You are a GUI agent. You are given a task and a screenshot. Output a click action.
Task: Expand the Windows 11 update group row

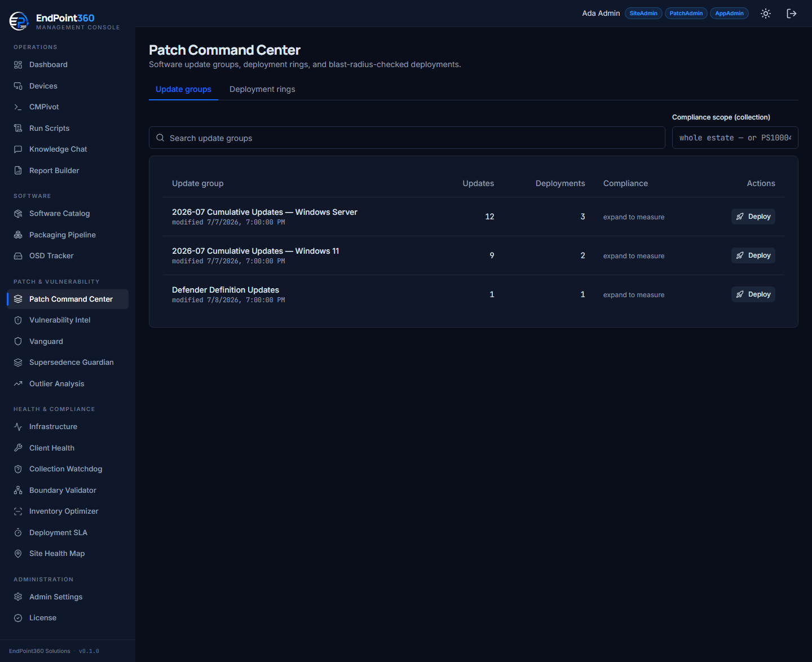click(474, 255)
